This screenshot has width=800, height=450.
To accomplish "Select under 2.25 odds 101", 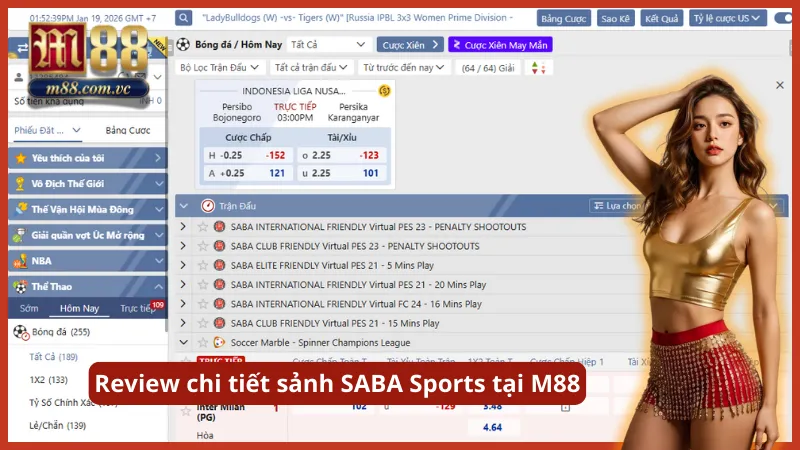I will (341, 173).
